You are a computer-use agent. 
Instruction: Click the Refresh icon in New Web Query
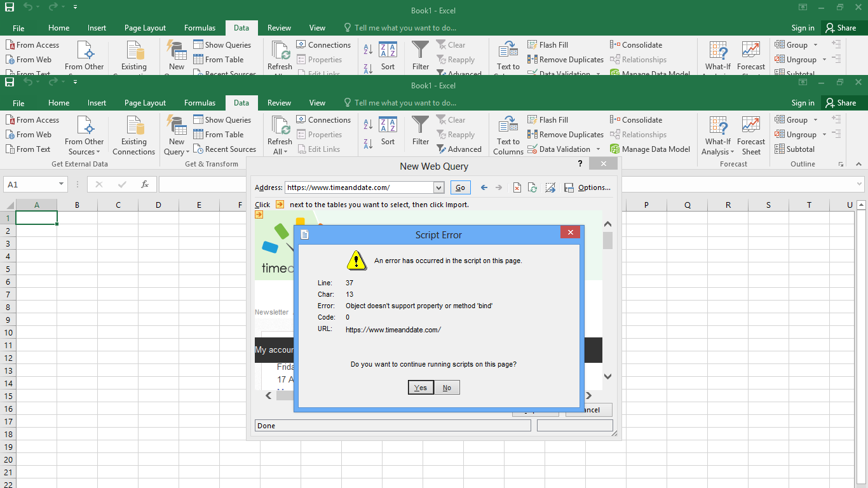532,187
